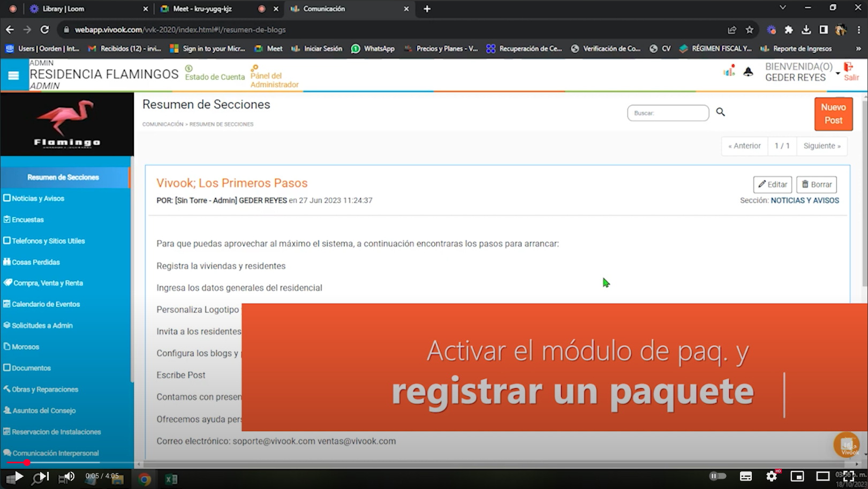Open WhatsApp bookmark
868x489 pixels.
[x=373, y=48]
